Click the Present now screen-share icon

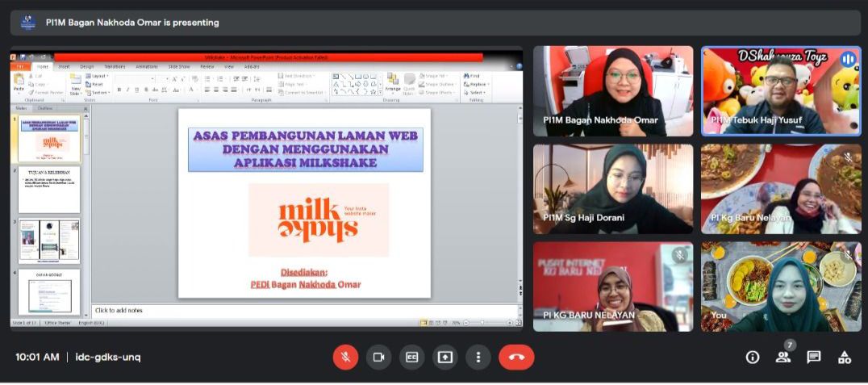pyautogui.click(x=445, y=358)
